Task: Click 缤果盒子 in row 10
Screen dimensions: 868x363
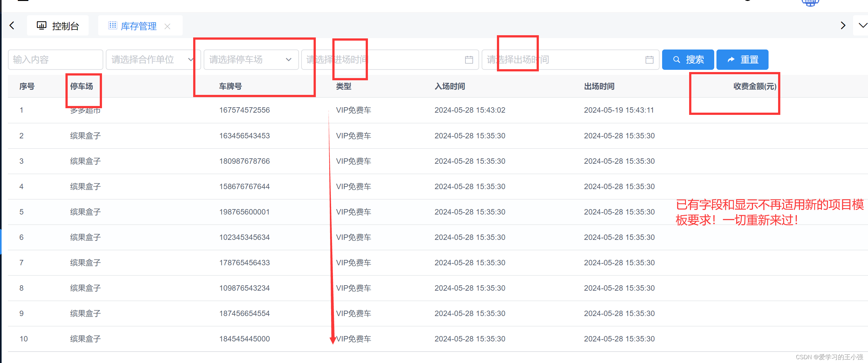Action: [85, 339]
